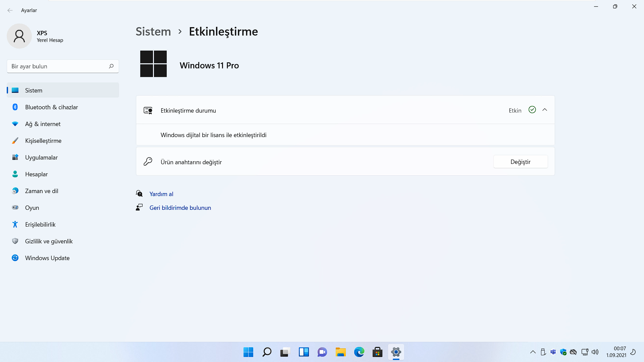Screen dimensions: 644x362
Task: Open Widgets on taskbar
Action: click(x=304, y=352)
